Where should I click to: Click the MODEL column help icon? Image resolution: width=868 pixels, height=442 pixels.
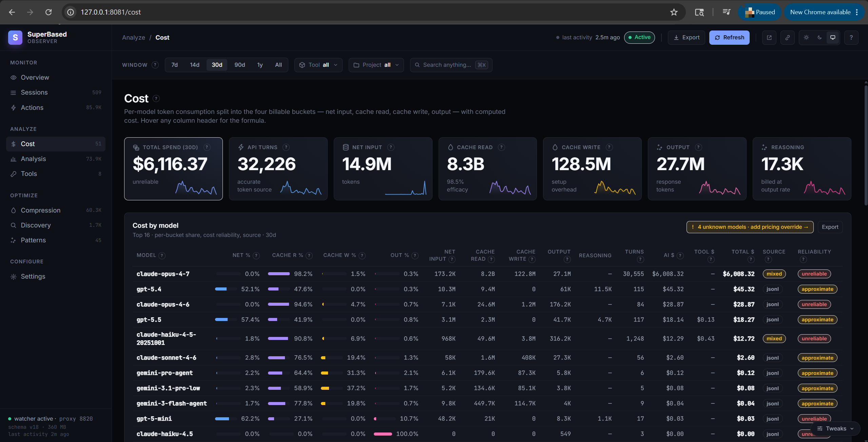tap(162, 256)
